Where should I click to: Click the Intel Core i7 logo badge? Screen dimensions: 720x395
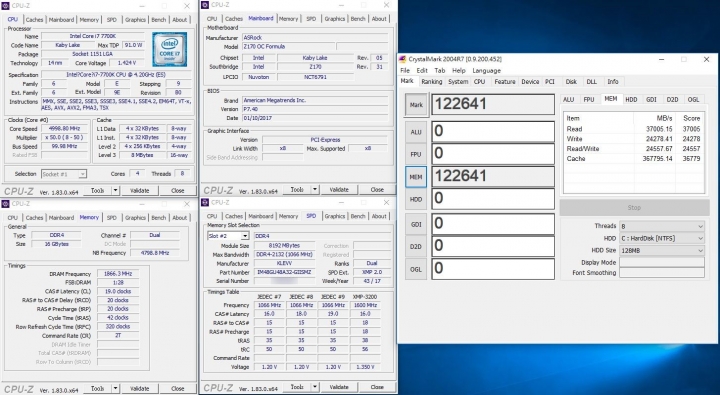(x=169, y=49)
